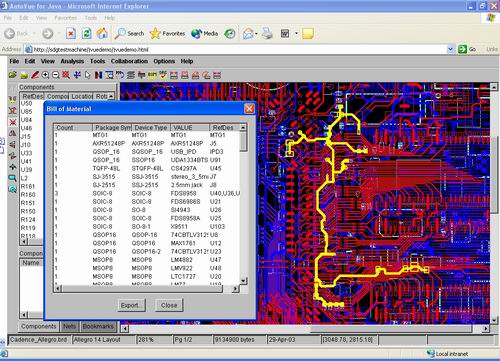Image resolution: width=500 pixels, height=361 pixels.
Task: Click the red Markup pencil icon
Action: (x=35, y=75)
